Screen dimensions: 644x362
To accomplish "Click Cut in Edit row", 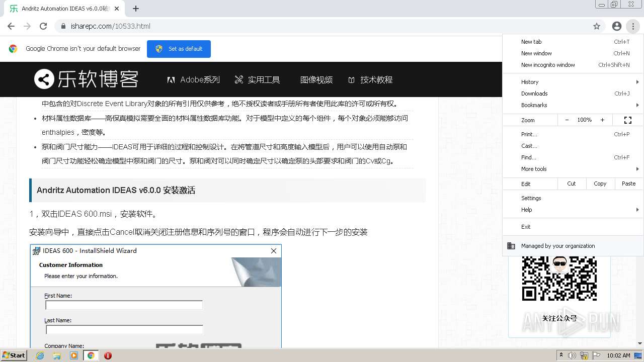I will (x=572, y=184).
